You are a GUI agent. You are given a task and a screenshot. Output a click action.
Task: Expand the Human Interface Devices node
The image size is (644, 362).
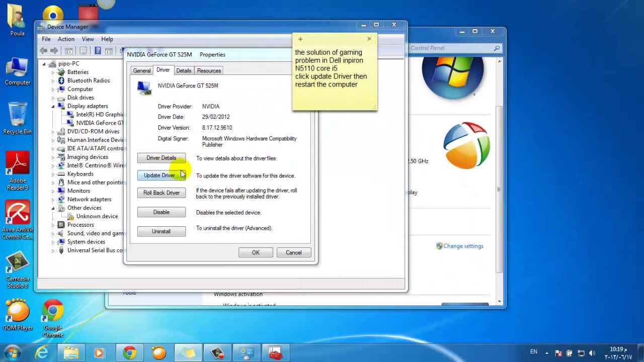(x=53, y=140)
